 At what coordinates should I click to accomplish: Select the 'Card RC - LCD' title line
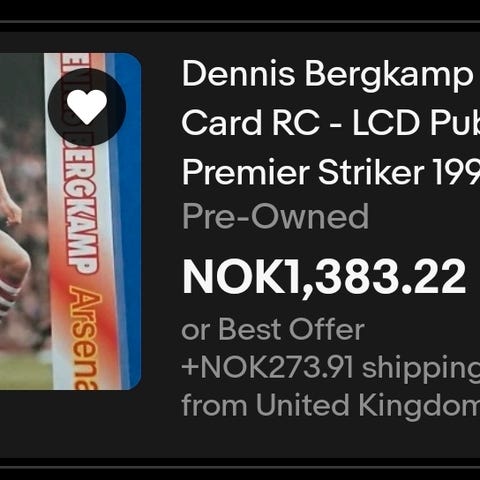(x=331, y=123)
